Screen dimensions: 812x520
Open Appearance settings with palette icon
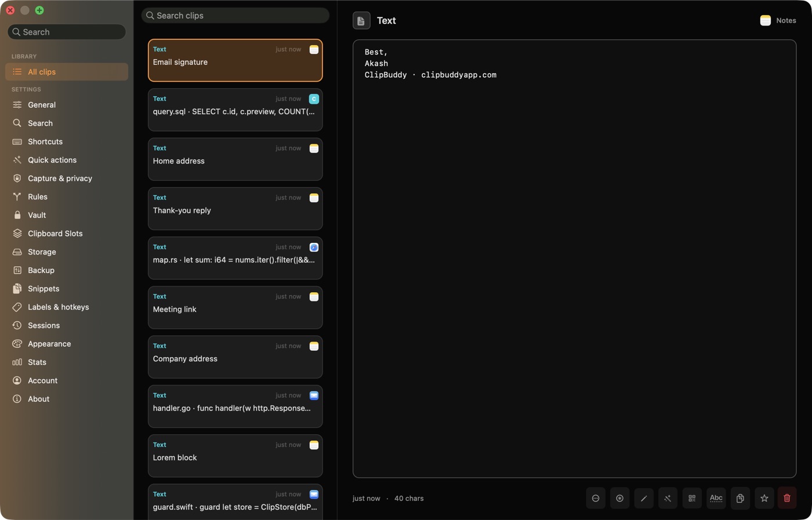click(67, 344)
